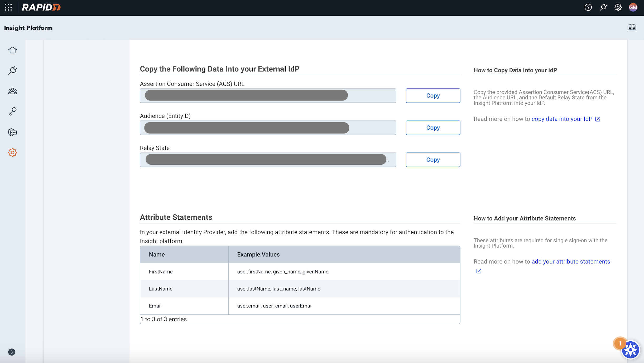Open the app switcher grid icon
Image resolution: width=644 pixels, height=363 pixels.
point(8,7)
